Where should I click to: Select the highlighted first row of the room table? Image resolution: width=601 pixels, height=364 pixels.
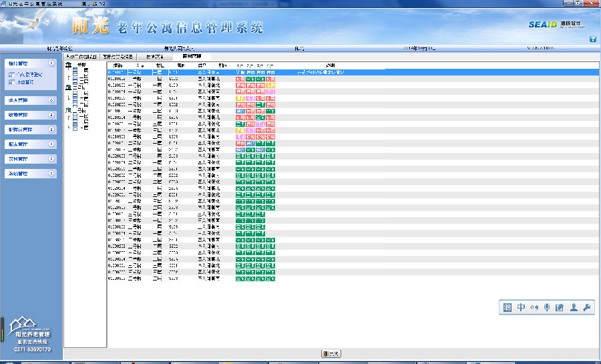tap(353, 72)
